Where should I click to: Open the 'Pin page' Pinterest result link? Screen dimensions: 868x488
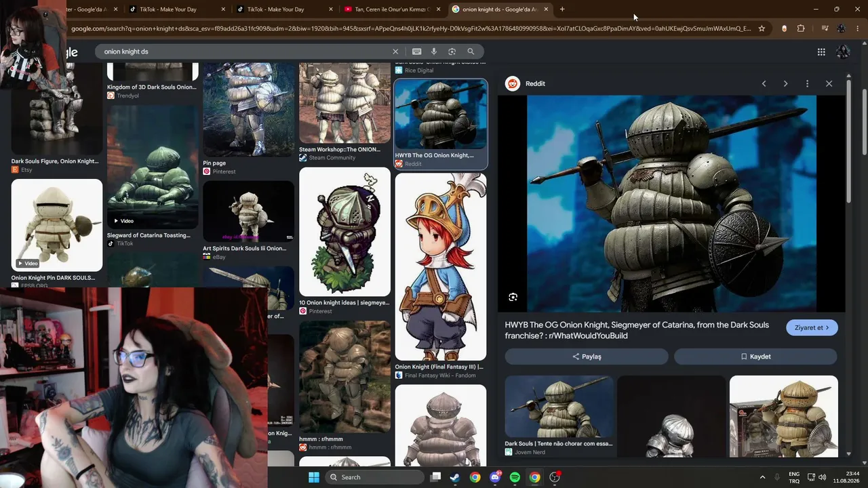(214, 163)
